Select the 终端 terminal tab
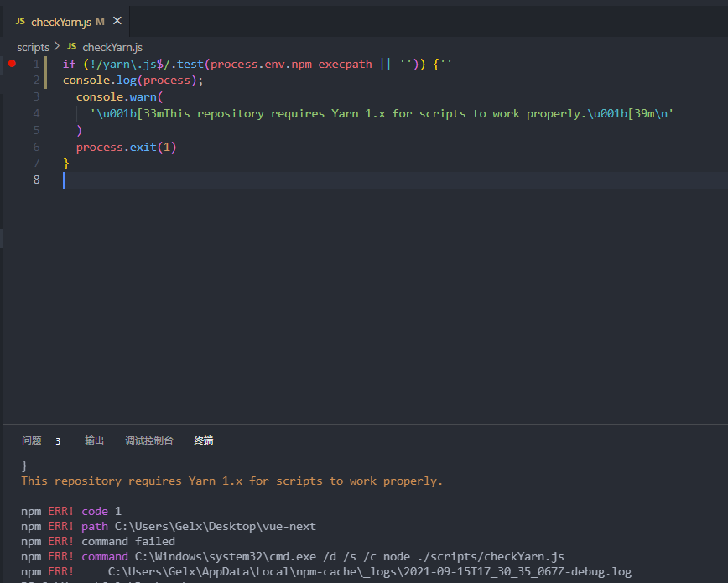 204,440
